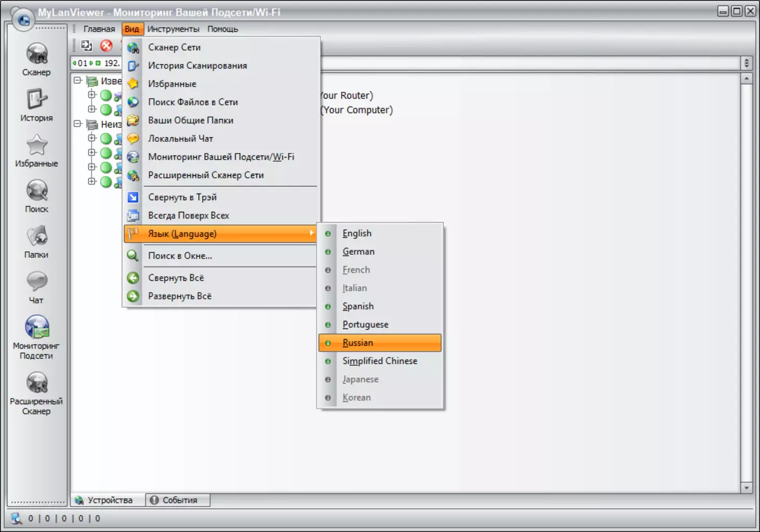Screen dimensions: 760x532
Task: Select Расширенный Сканер Сети menu entry
Action: [x=221, y=175]
